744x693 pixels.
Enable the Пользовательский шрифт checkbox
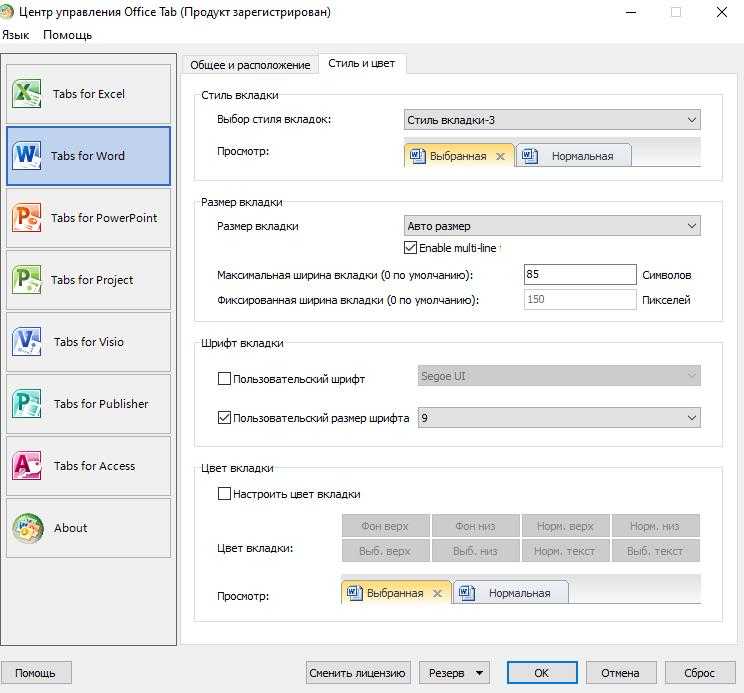224,379
